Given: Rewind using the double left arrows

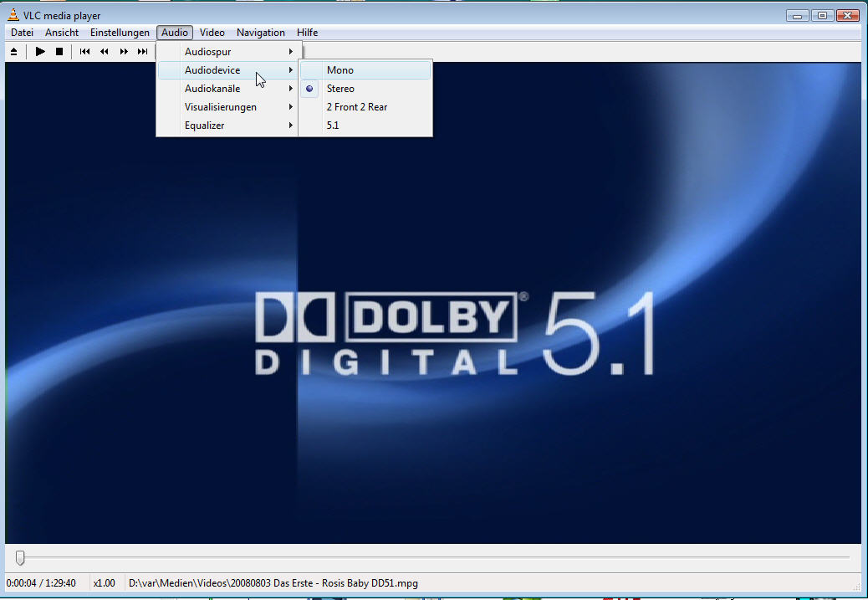Looking at the screenshot, I should [x=105, y=52].
